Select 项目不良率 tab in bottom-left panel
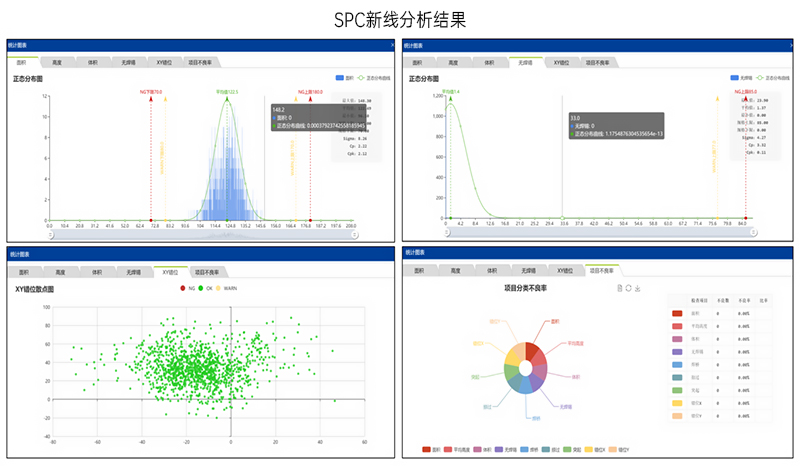 pyautogui.click(x=207, y=271)
